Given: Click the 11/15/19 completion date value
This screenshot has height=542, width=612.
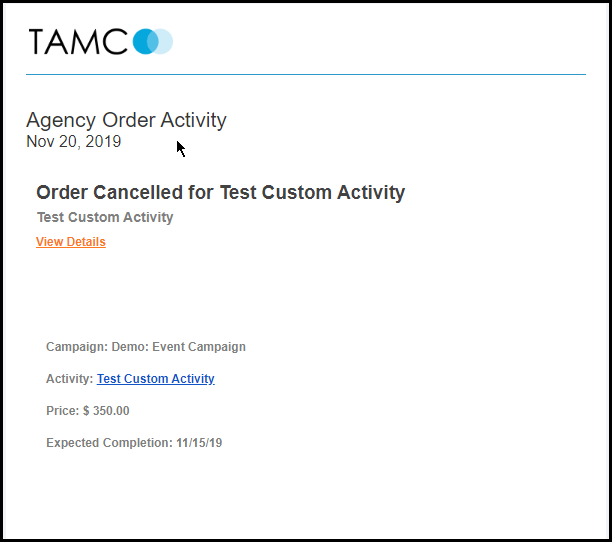Looking at the screenshot, I should (199, 442).
